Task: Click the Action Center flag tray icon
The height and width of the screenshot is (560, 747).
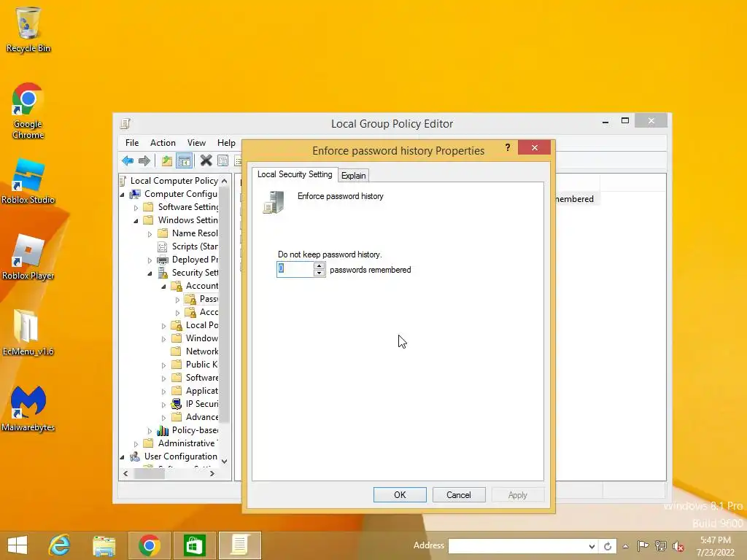Action: pos(643,545)
